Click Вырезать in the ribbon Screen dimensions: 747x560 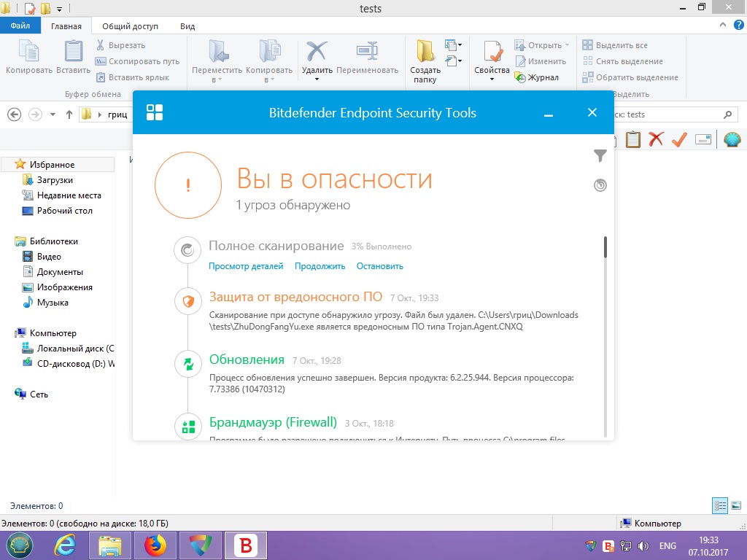click(120, 45)
